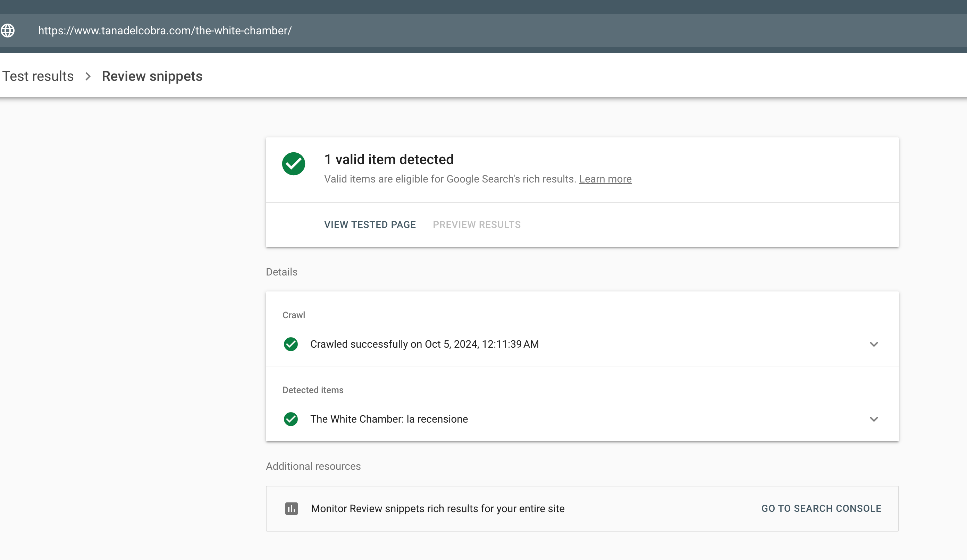
Task: Click GO TO SEARCH CONSOLE button
Action: [821, 509]
